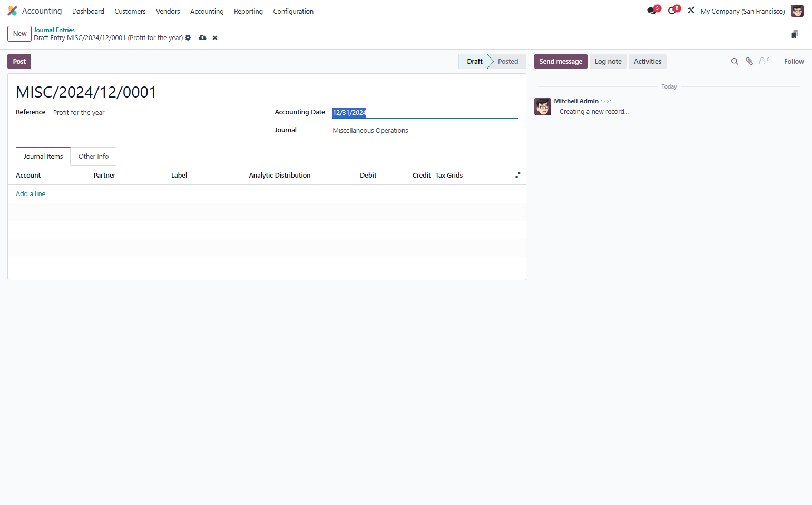This screenshot has width=812, height=505.
Task: Add a line to journal items
Action: click(x=31, y=194)
